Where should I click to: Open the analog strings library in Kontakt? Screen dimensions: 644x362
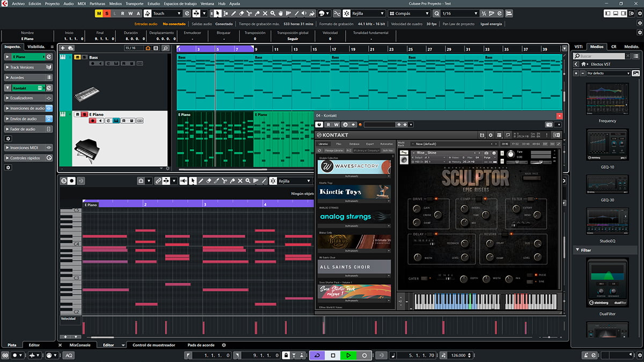point(354,217)
